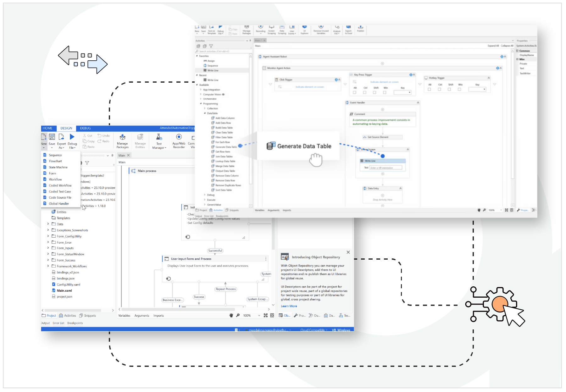Open the Variables panel in the designer footer
Screen dimensions: 566x392
(x=124, y=316)
